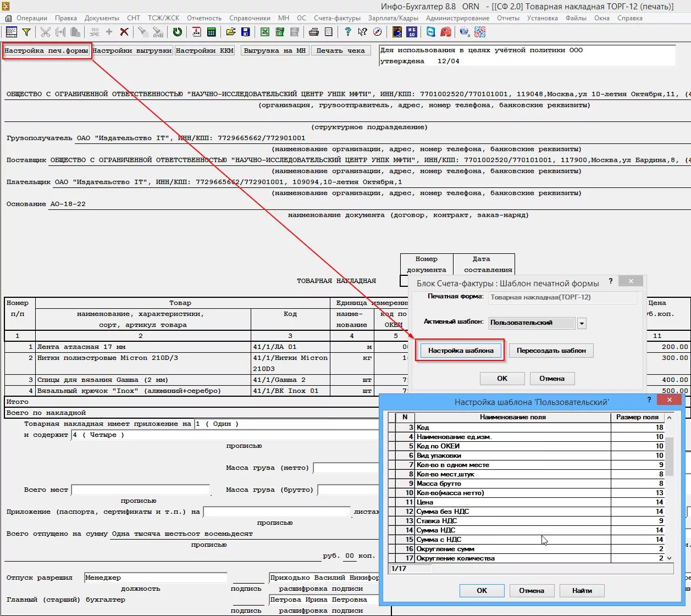The height and width of the screenshot is (616, 691).
Task: Open the calculator icon
Action: click(x=211, y=32)
